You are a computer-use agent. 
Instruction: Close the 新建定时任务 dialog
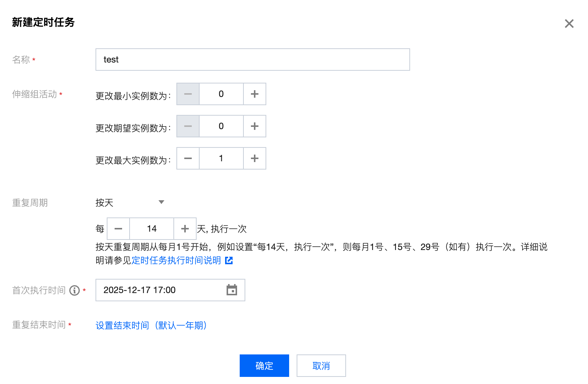(x=569, y=24)
